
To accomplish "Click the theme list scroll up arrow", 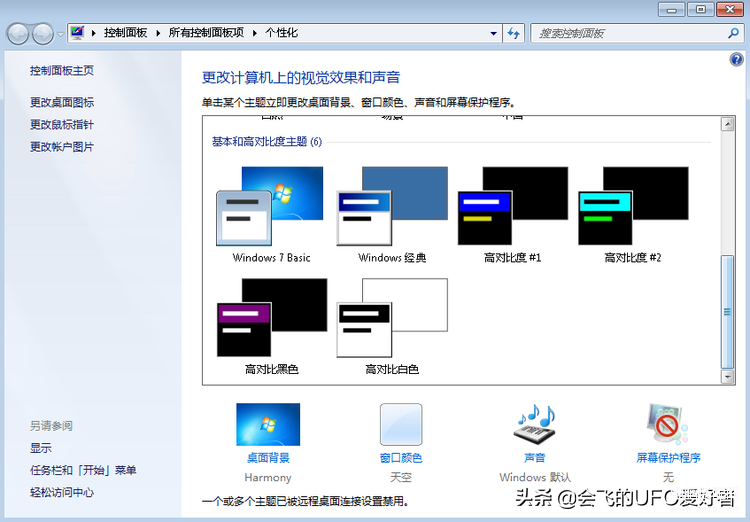I will [x=728, y=124].
